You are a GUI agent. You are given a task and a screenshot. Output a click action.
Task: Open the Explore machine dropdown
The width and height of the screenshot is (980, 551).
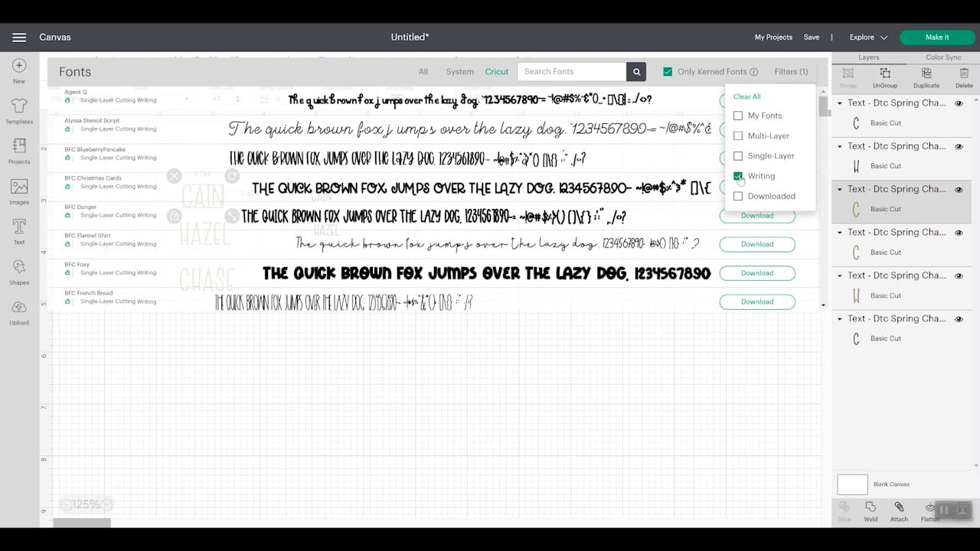(868, 37)
